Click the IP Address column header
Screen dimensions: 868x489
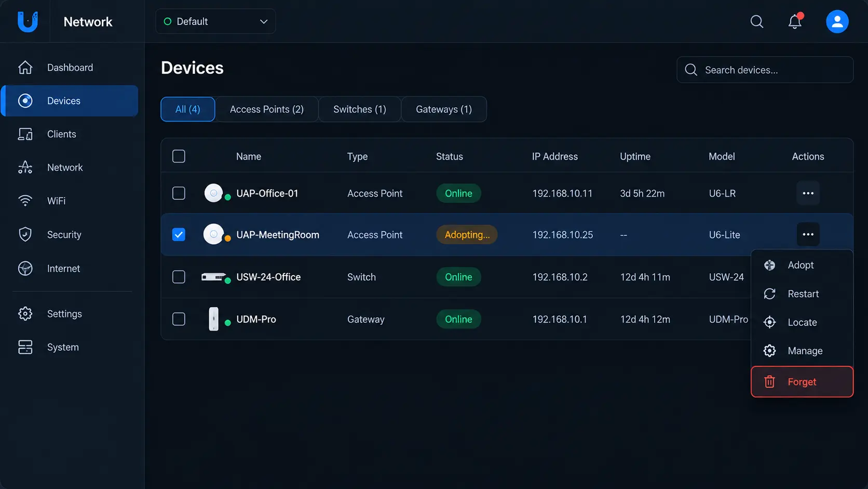pyautogui.click(x=554, y=156)
